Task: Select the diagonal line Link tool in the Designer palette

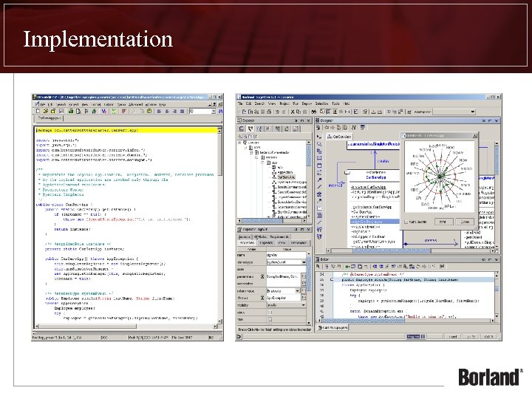Action: coord(319,187)
